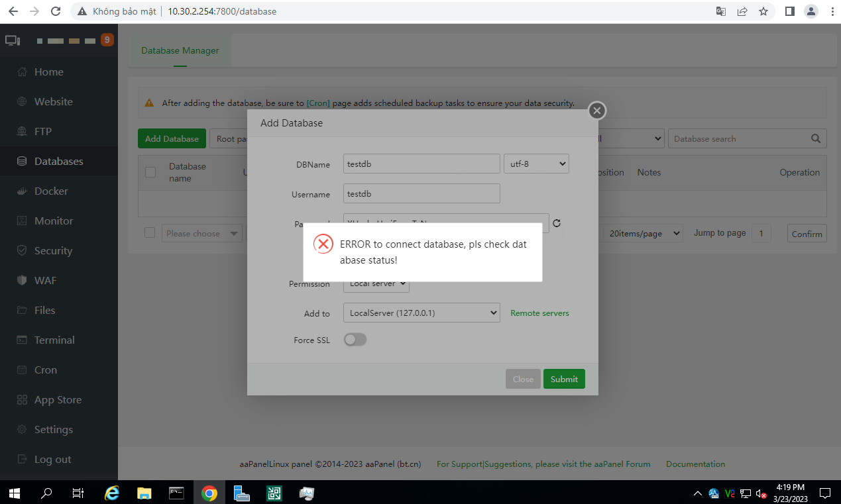
Task: Open Internet Explorer from the taskbar
Action: click(x=113, y=493)
